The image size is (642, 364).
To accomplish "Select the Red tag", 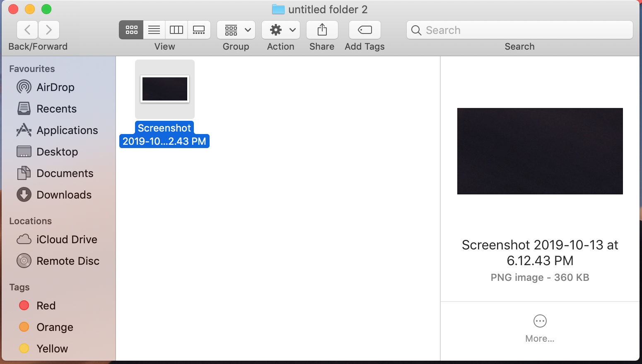I will point(37,306).
